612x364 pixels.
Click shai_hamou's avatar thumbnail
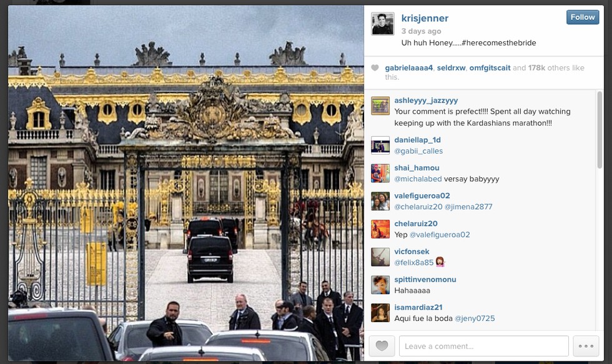coord(380,173)
